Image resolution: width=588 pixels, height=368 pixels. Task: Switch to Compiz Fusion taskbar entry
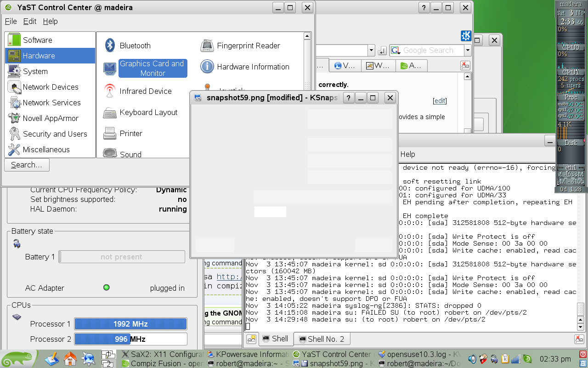click(162, 363)
